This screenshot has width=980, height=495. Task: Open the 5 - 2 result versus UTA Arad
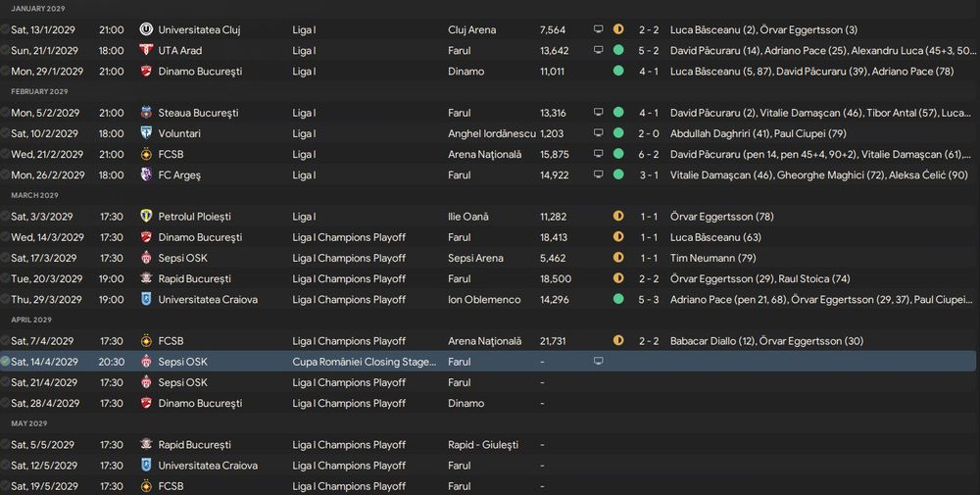648,50
